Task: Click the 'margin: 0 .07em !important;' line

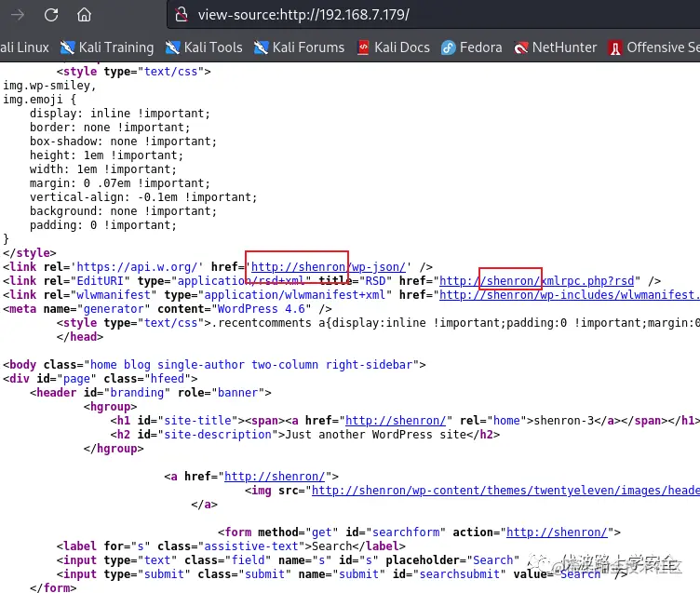Action: click(x=120, y=183)
